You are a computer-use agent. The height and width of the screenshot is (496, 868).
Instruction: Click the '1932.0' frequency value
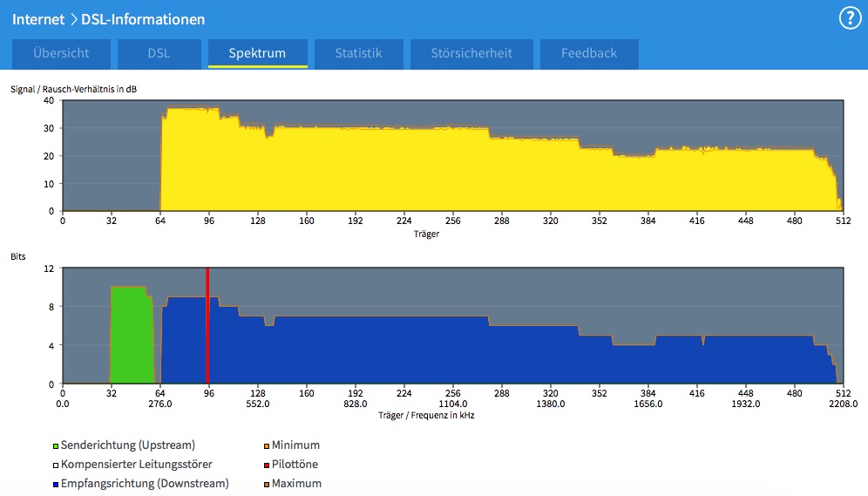coord(746,404)
